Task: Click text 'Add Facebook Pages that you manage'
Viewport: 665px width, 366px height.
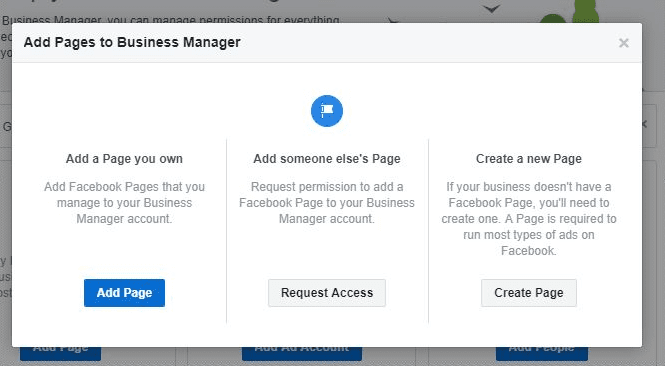Action: click(124, 195)
